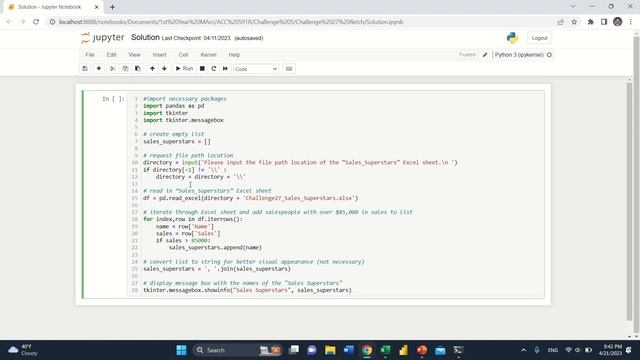Open the File menu
The width and height of the screenshot is (640, 360).
pyautogui.click(x=90, y=55)
